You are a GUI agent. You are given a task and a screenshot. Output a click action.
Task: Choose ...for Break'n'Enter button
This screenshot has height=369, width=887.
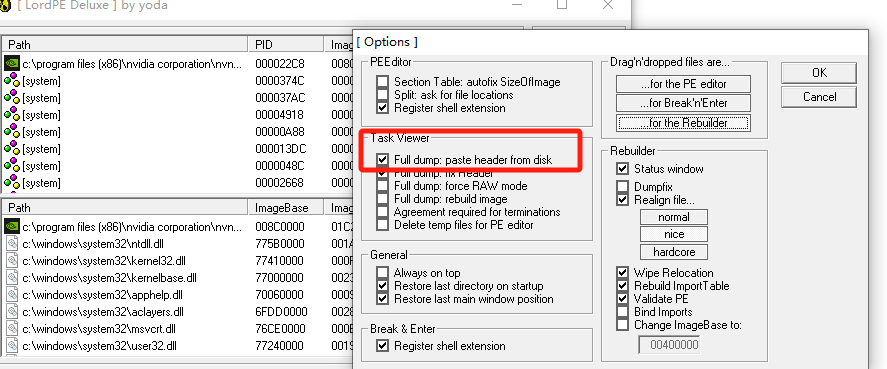pyautogui.click(x=683, y=103)
